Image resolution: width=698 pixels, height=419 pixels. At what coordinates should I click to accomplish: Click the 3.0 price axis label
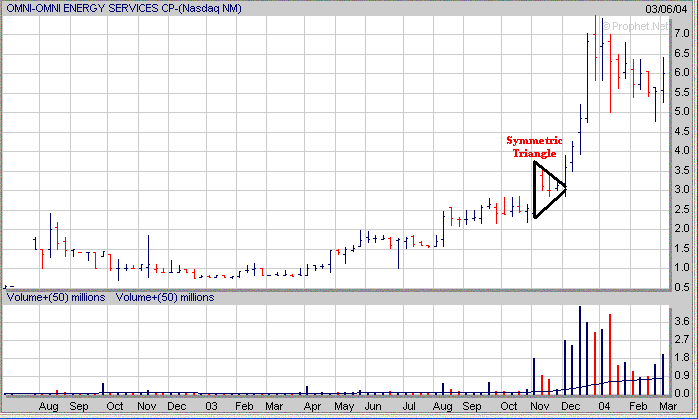tap(682, 190)
